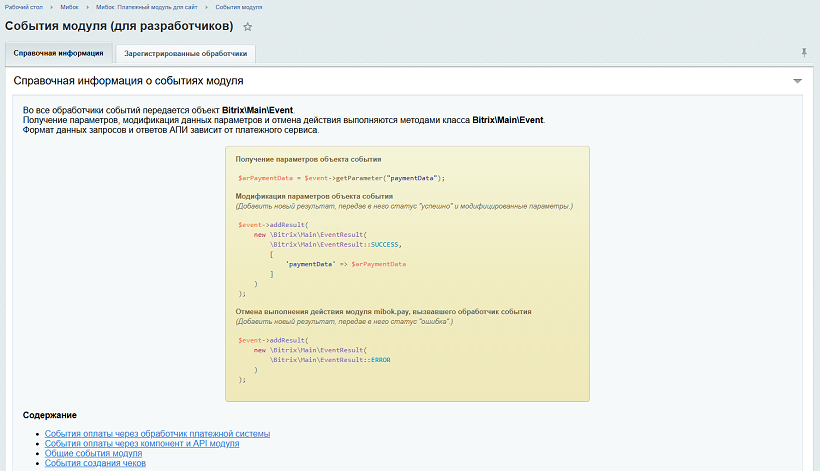Collapse the Справочная информация section triangle
The height and width of the screenshot is (471, 820).
point(797,81)
